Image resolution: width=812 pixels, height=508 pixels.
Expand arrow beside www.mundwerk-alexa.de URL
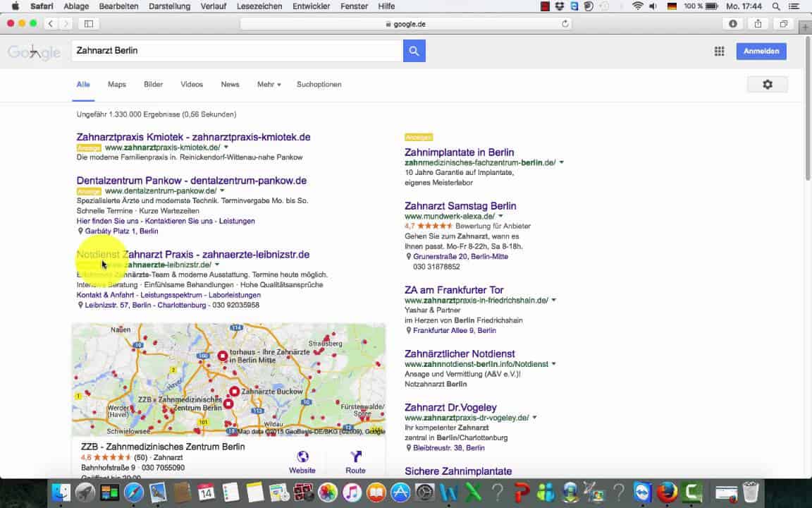pos(500,216)
